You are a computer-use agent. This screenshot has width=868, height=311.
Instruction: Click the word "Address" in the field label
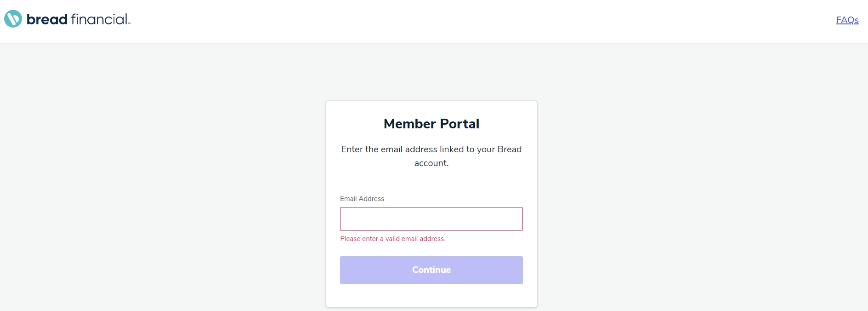(x=371, y=199)
